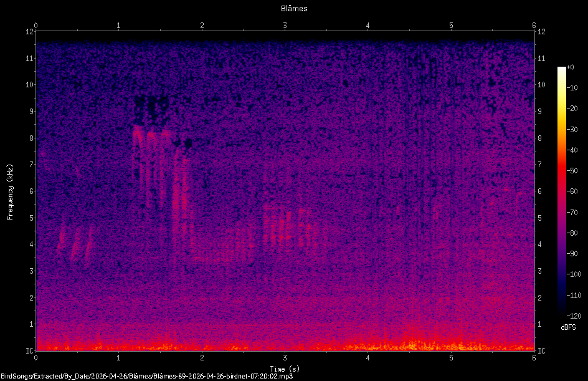The height and width of the screenshot is (381, 588).
Task: Click the Frequency (kHz) axis label
Action: (10, 192)
